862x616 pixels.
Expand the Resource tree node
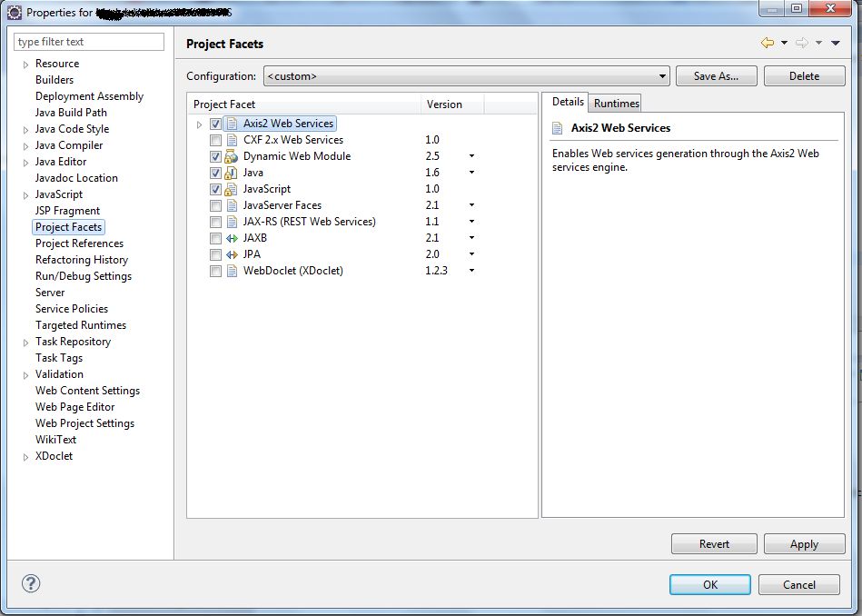[25, 65]
